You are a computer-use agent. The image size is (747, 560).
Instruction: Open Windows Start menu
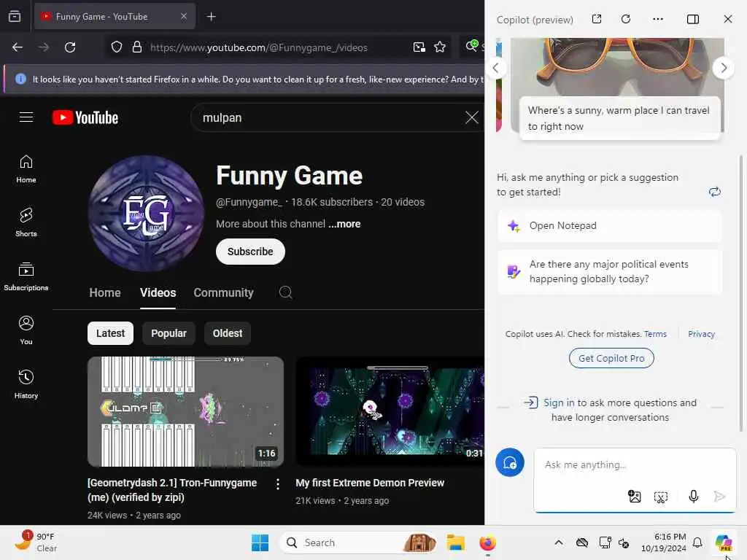[260, 542]
